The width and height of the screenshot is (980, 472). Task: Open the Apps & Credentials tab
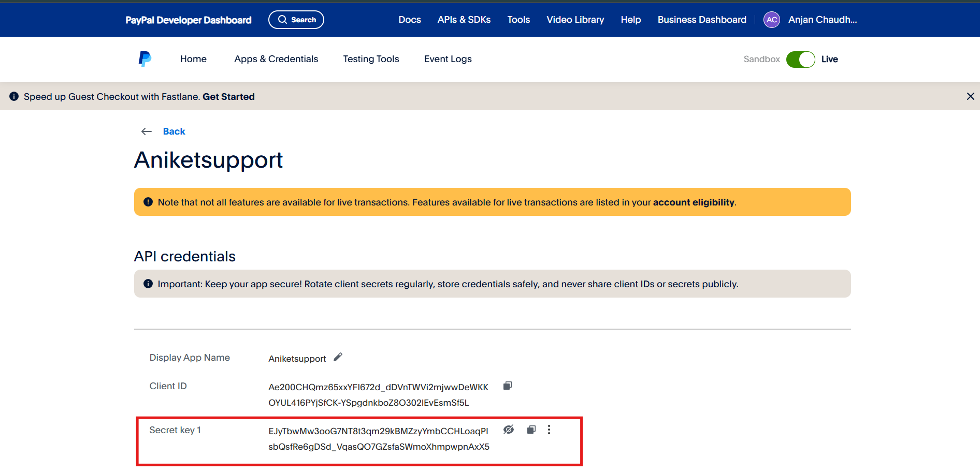pyautogui.click(x=276, y=59)
